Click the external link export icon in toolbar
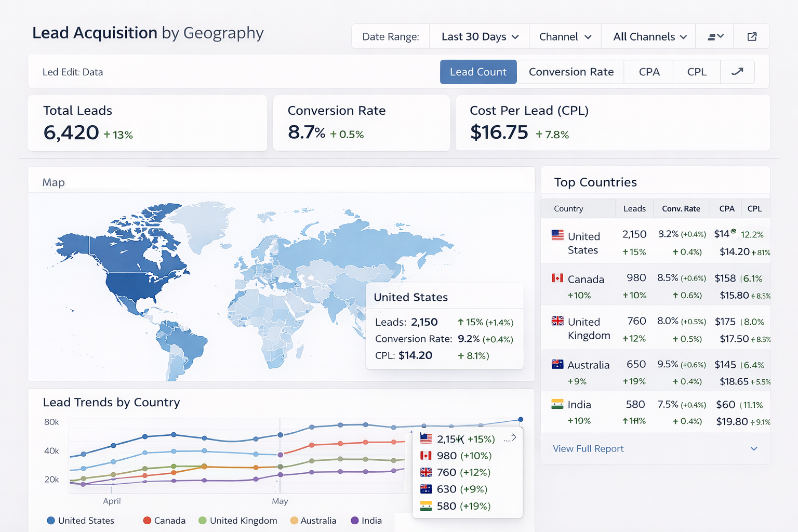Image resolution: width=798 pixels, height=532 pixels. (x=751, y=36)
